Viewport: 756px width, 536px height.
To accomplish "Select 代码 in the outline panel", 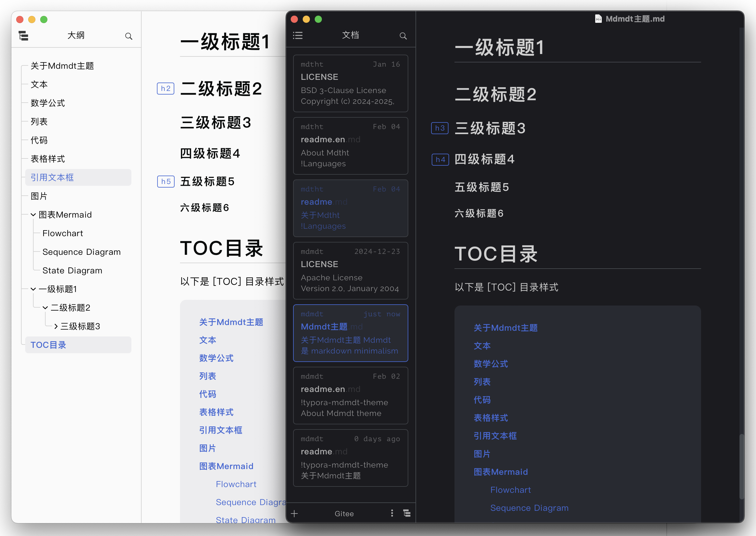I will point(39,140).
